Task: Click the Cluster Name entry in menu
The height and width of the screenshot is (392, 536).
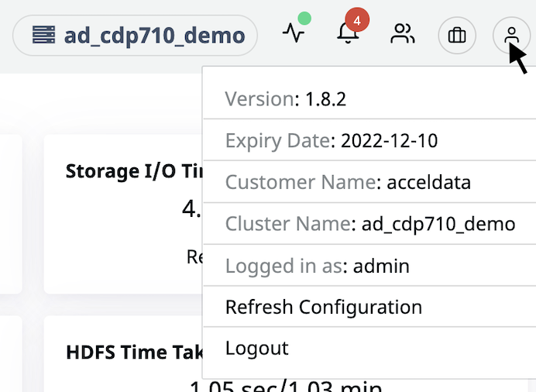Action: [x=369, y=224]
